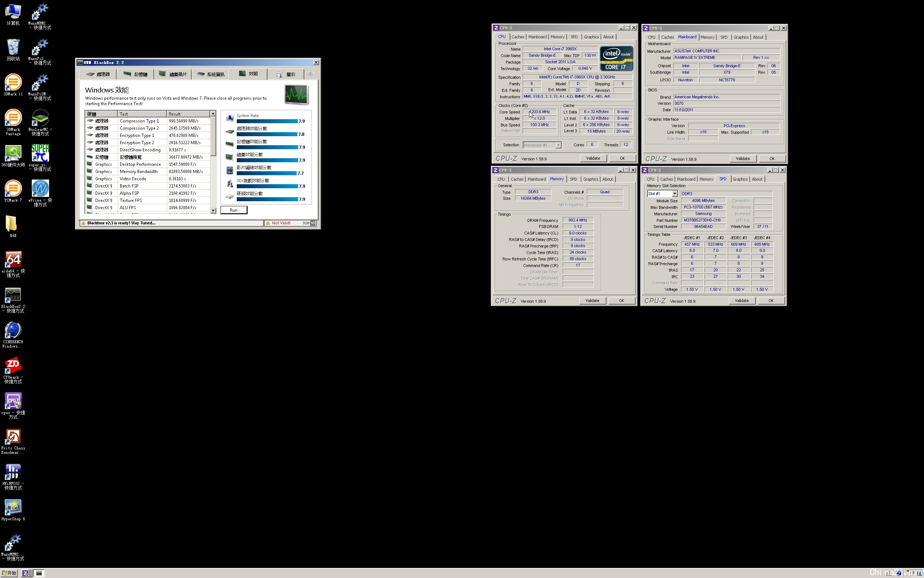This screenshot has width=924, height=578.
Task: Launch the HWiNFO32 shortcut icon
Action: pos(13,476)
